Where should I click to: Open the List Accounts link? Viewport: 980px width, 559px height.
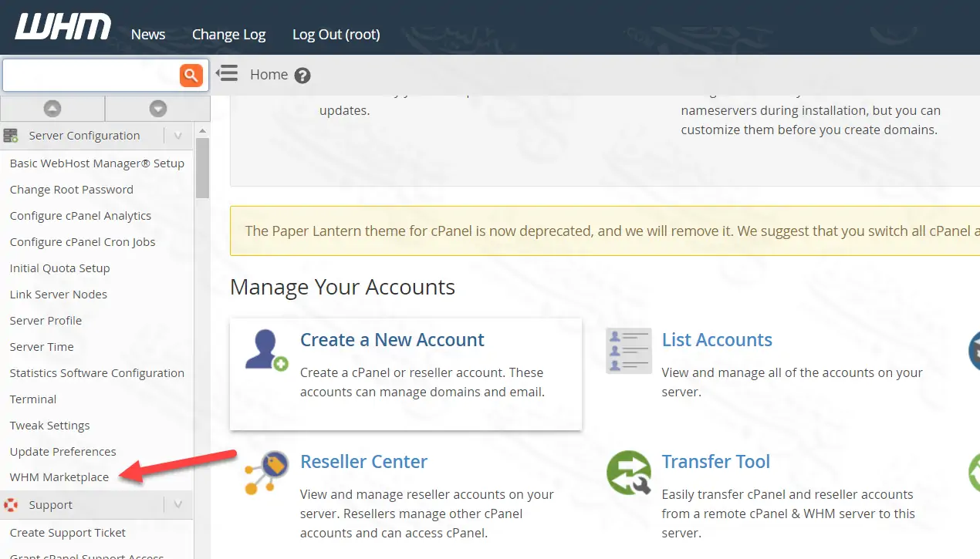(x=717, y=340)
